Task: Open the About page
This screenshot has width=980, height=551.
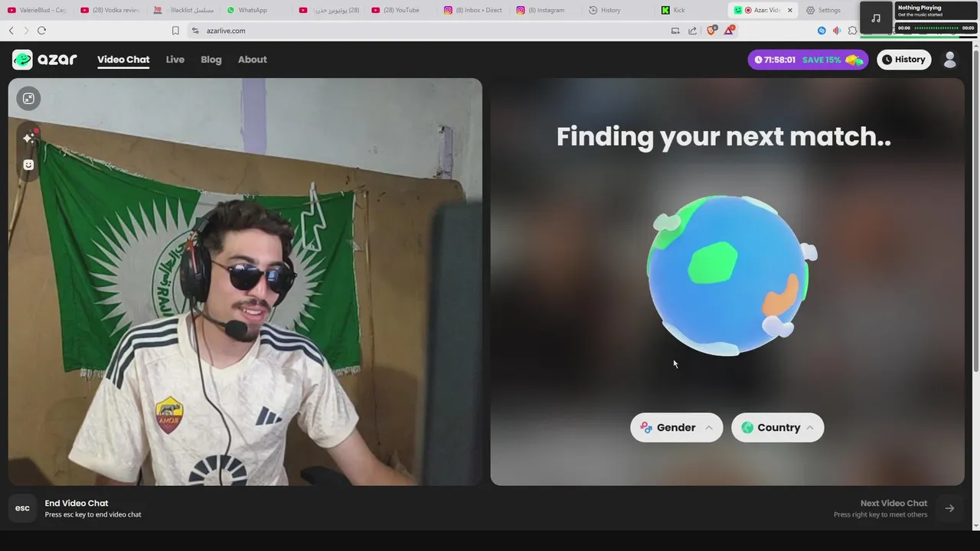Action: pos(252,60)
